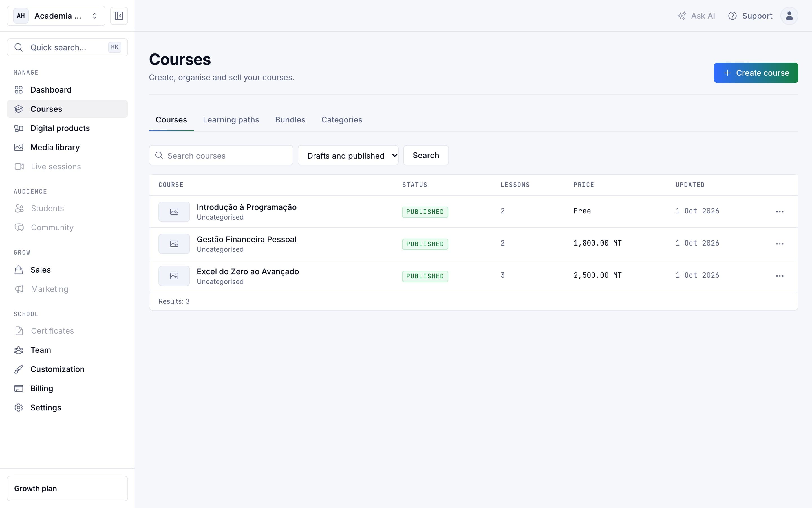812x508 pixels.
Task: Open Certificates in the School section
Action: [67, 330]
